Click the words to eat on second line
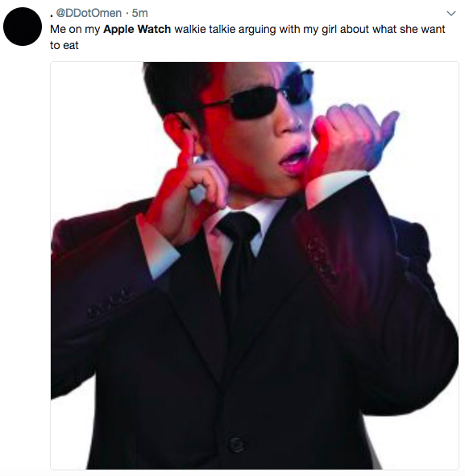The height and width of the screenshot is (476, 465). pyautogui.click(x=64, y=45)
